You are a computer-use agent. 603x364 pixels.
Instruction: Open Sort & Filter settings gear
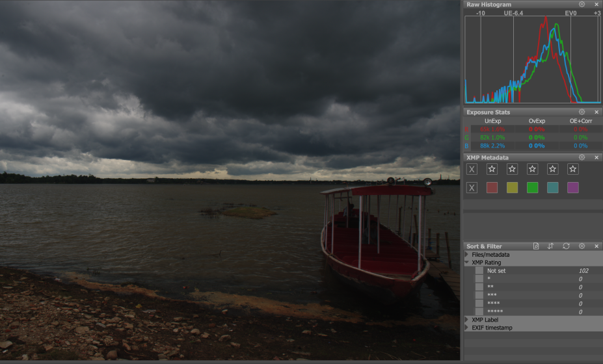(x=582, y=246)
